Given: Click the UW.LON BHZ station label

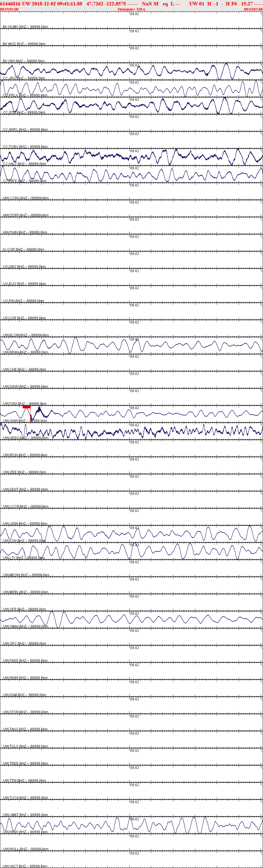Looking at the screenshot, I should click(13, 541).
